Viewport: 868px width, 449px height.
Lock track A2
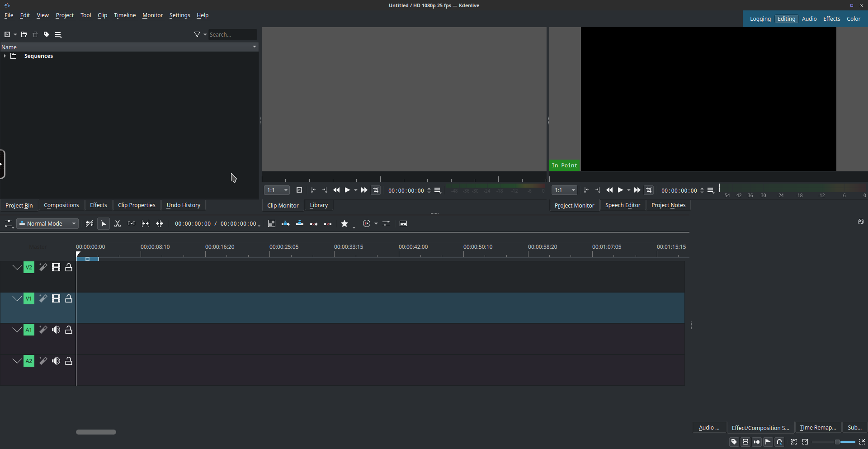point(69,361)
